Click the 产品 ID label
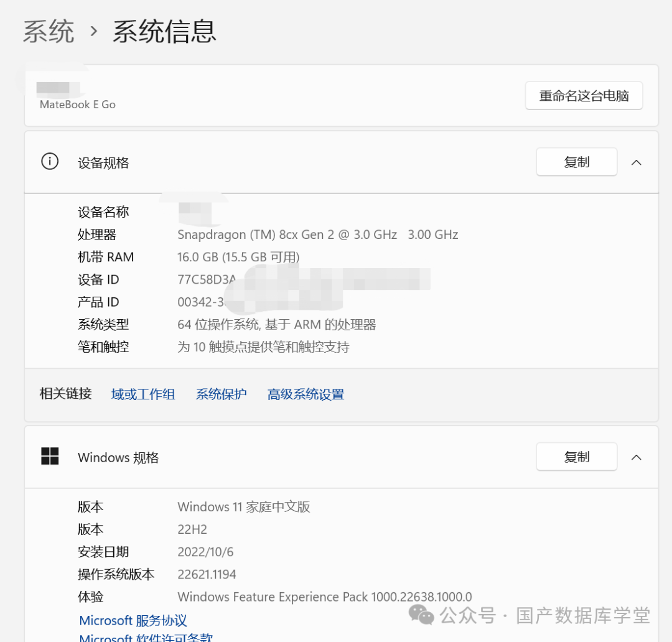 (98, 302)
